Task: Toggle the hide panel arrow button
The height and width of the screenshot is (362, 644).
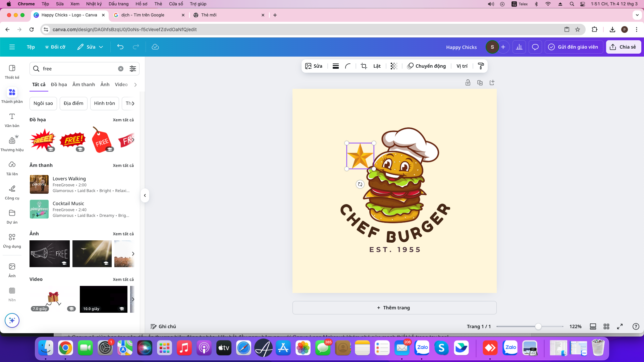Action: [x=145, y=195]
